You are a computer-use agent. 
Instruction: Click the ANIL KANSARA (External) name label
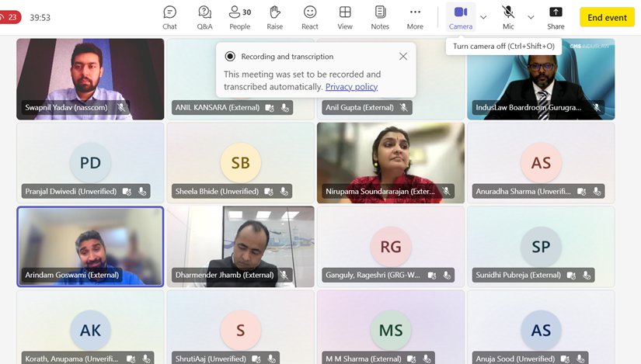tap(218, 107)
